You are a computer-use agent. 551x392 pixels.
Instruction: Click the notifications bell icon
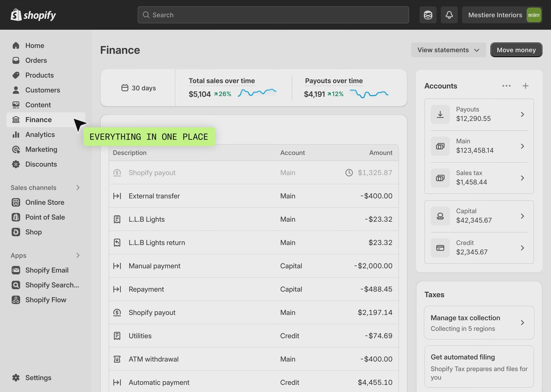[449, 15]
